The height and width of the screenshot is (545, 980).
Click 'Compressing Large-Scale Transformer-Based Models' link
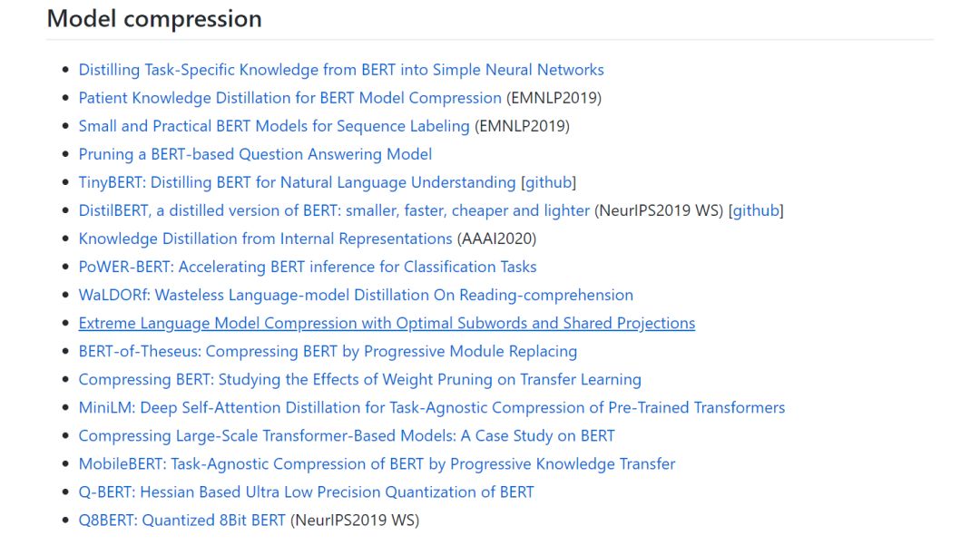coord(346,435)
